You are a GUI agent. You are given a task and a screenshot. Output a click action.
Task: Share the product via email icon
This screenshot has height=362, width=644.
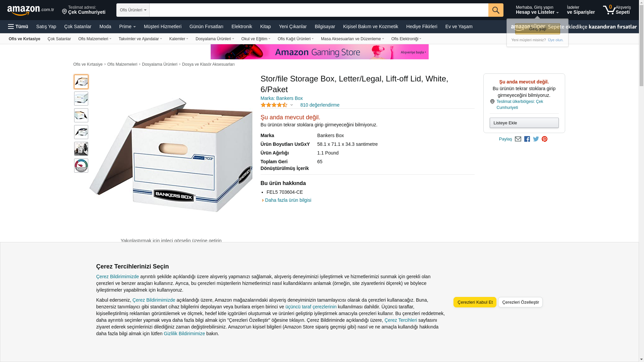(518, 139)
